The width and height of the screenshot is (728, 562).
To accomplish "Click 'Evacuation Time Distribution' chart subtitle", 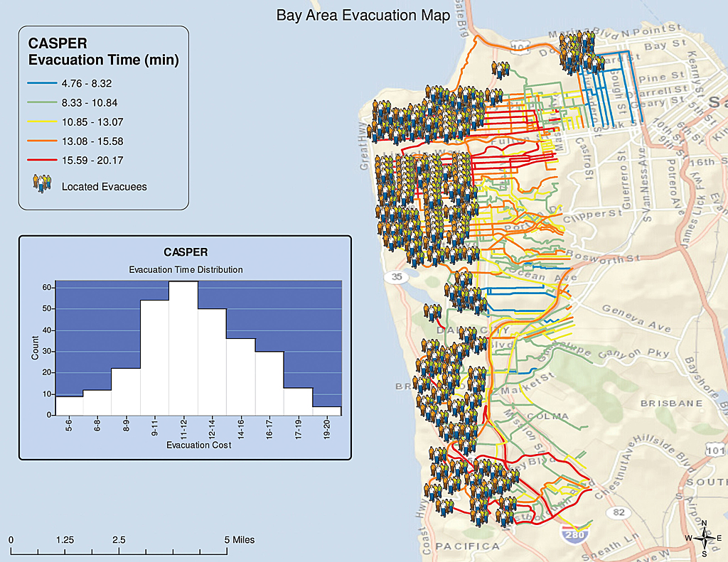I will 186,269.
